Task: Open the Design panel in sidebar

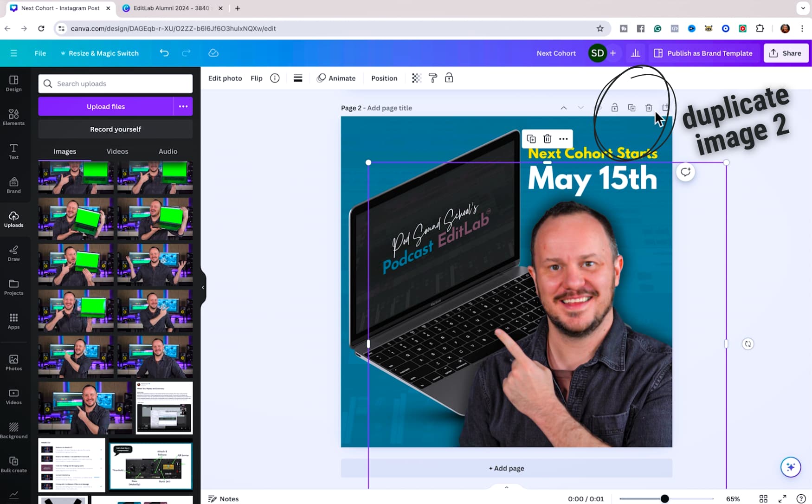Action: pyautogui.click(x=13, y=84)
